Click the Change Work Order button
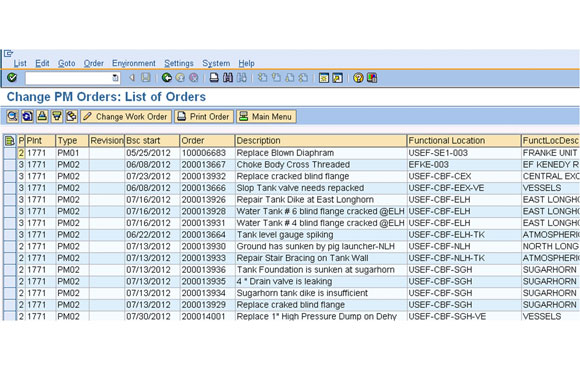The width and height of the screenshot is (580, 371). click(126, 117)
